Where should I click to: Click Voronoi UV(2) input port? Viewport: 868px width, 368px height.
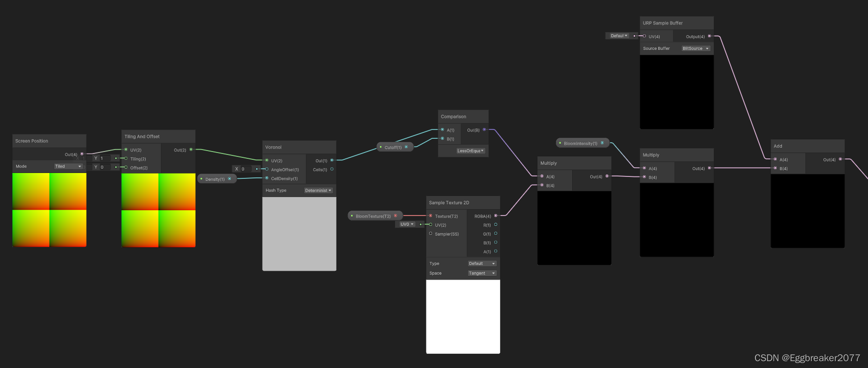(267, 160)
